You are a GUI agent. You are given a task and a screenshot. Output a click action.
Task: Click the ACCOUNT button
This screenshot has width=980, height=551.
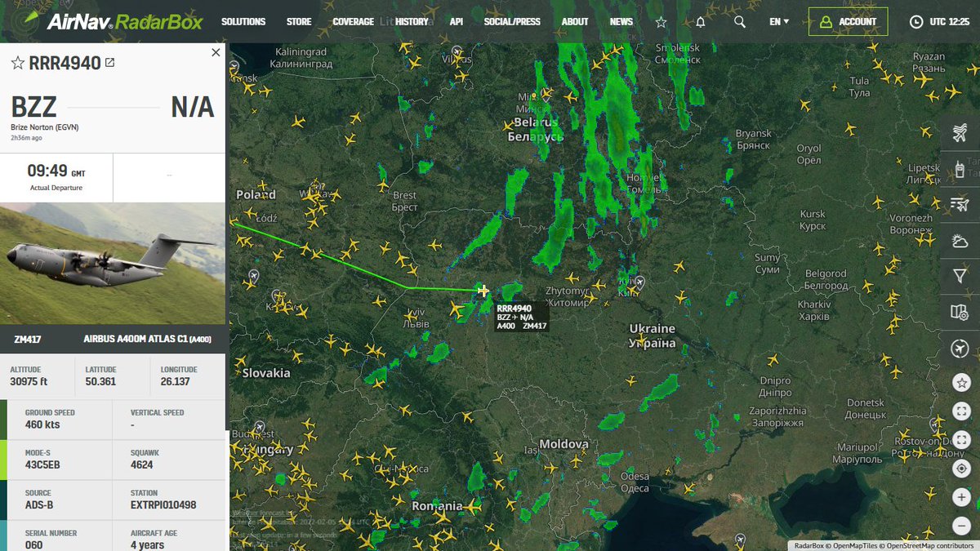click(x=848, y=22)
